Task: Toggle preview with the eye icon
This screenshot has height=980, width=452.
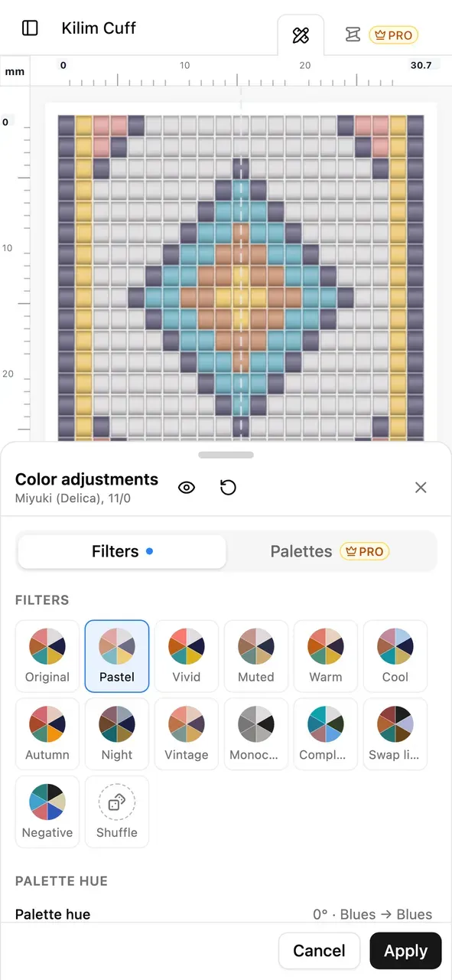Action: point(187,488)
